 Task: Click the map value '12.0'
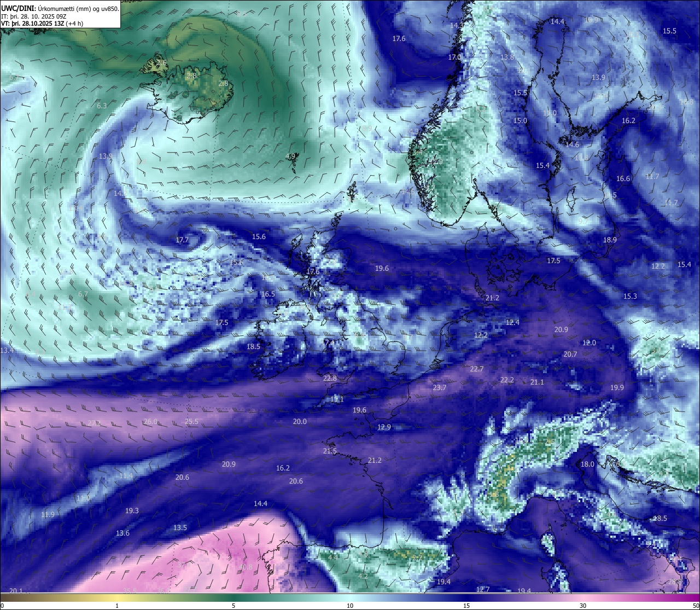click(x=589, y=342)
